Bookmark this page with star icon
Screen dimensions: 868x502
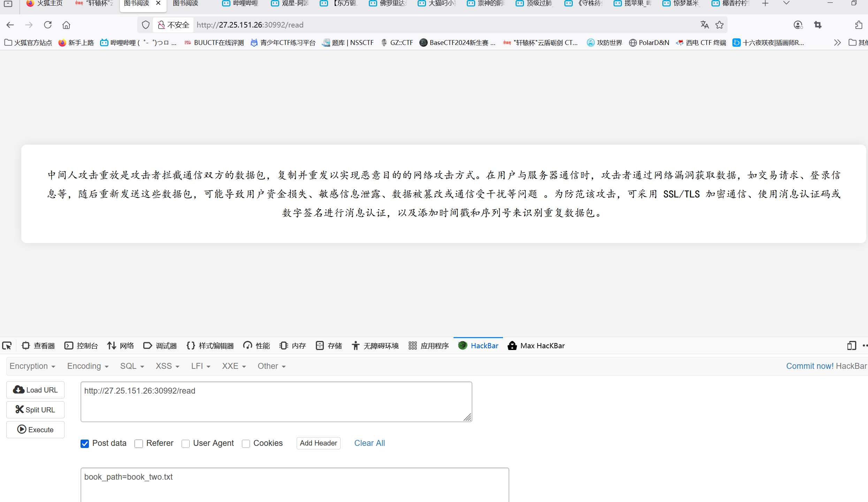click(719, 25)
